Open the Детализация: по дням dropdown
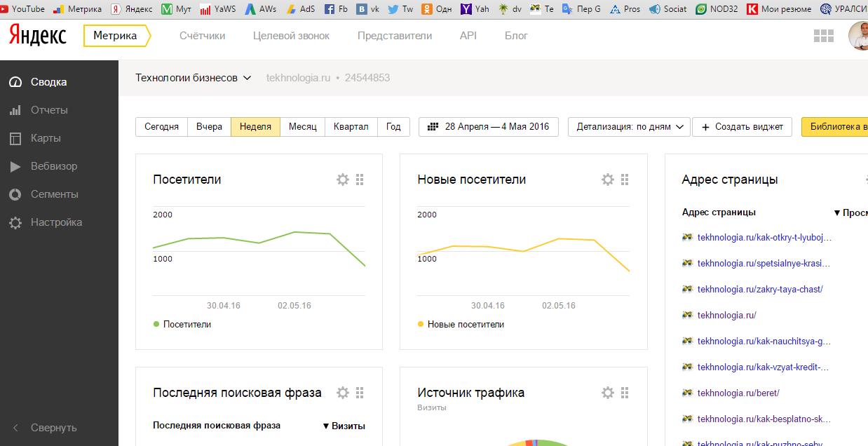868x446 pixels. (629, 127)
